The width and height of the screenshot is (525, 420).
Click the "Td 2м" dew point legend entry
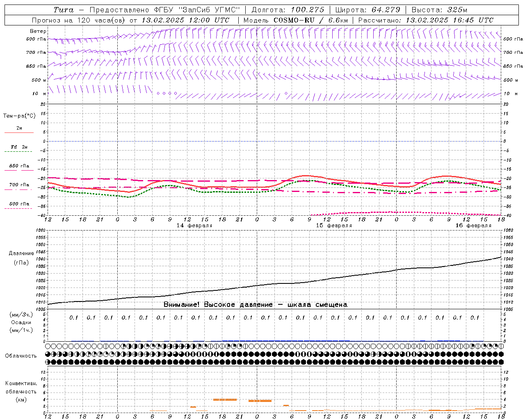(x=19, y=147)
